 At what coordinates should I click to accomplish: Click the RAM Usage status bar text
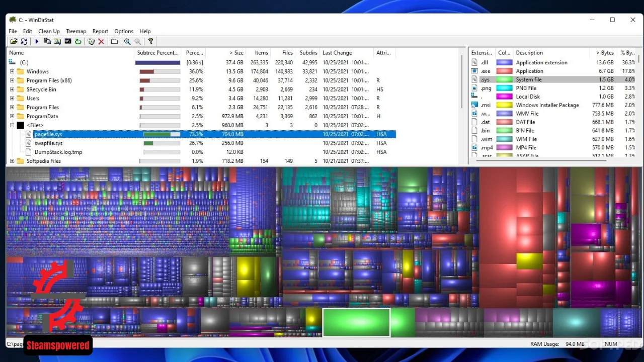click(x=557, y=344)
